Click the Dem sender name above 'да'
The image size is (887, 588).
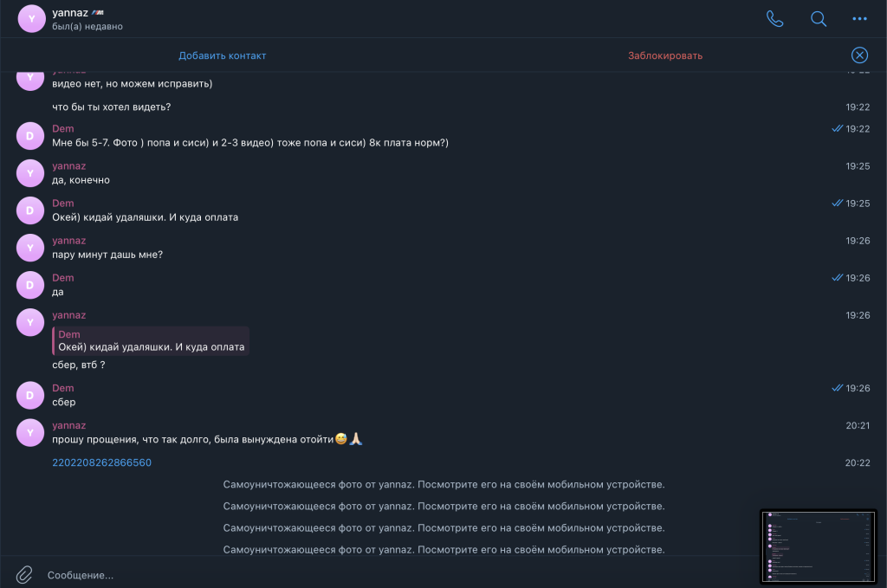[x=63, y=278]
